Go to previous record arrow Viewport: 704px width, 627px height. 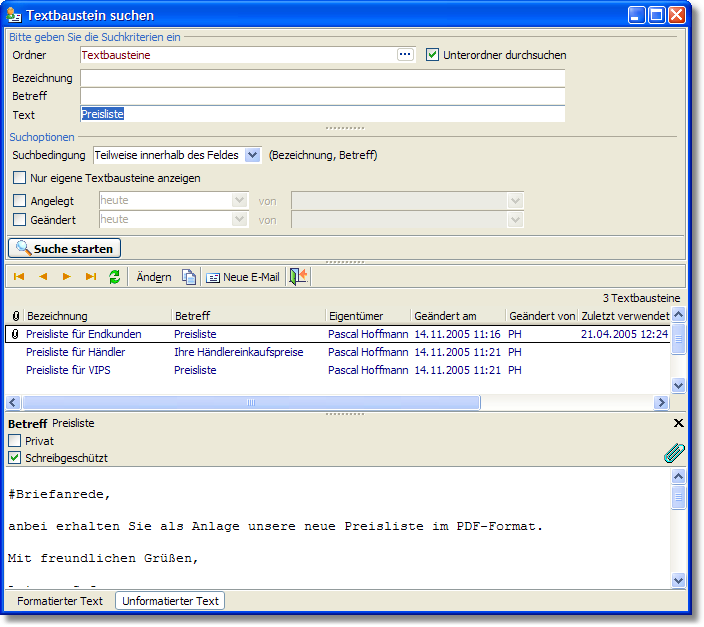(x=43, y=277)
